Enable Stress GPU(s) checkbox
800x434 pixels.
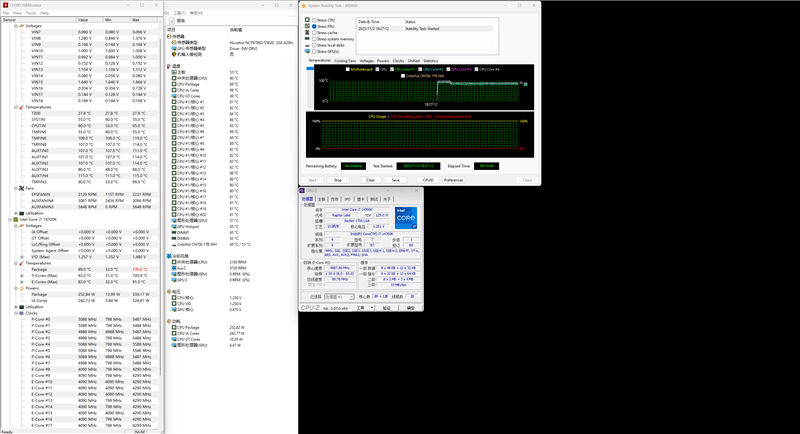click(314, 51)
